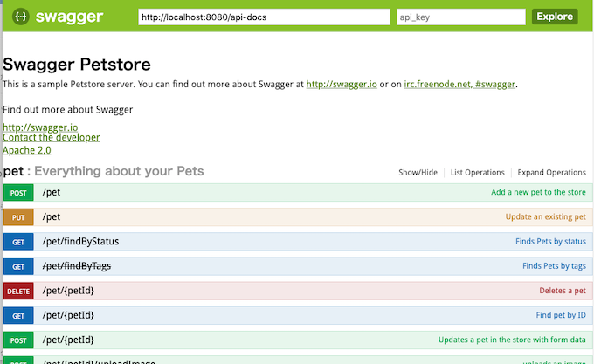Viewport: 594px width, 364px height.
Task: Click the POST badge for /pet
Action: (18, 193)
